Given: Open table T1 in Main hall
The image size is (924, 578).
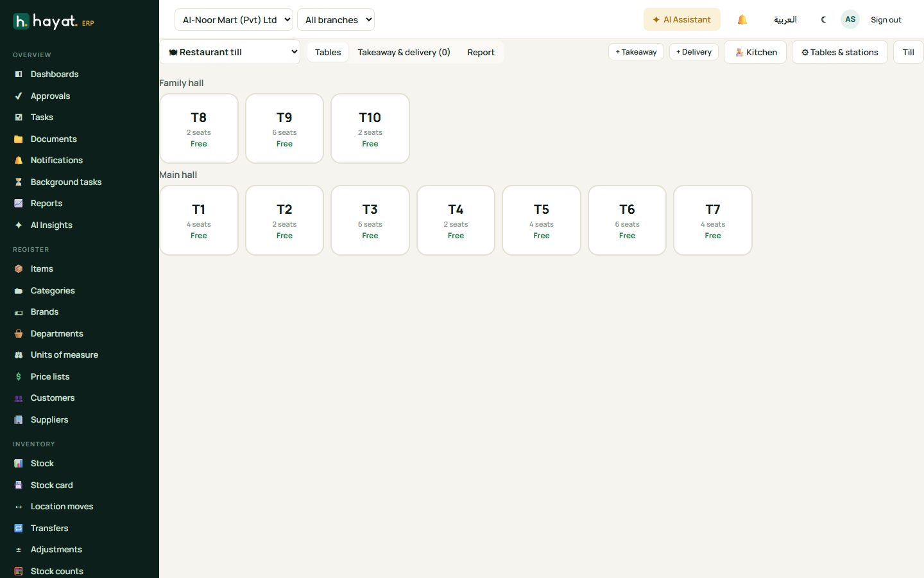Looking at the screenshot, I should pyautogui.click(x=199, y=220).
